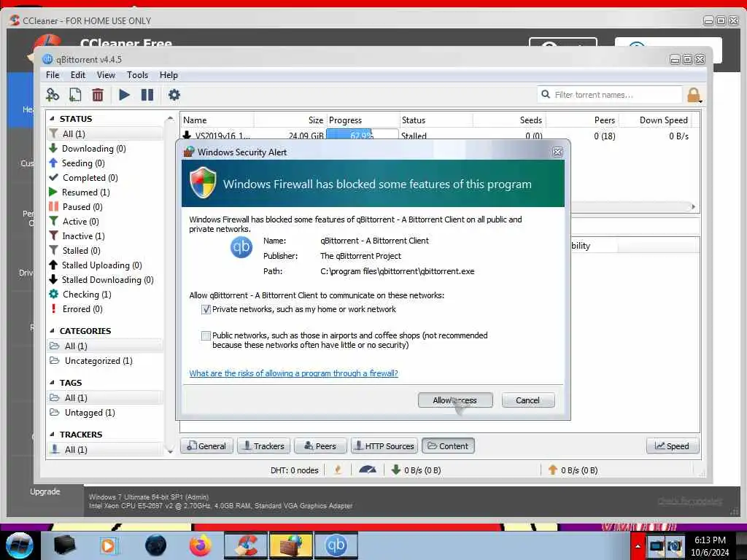Open the Windows Start menu
This screenshot has width=747, height=560.
(19, 545)
